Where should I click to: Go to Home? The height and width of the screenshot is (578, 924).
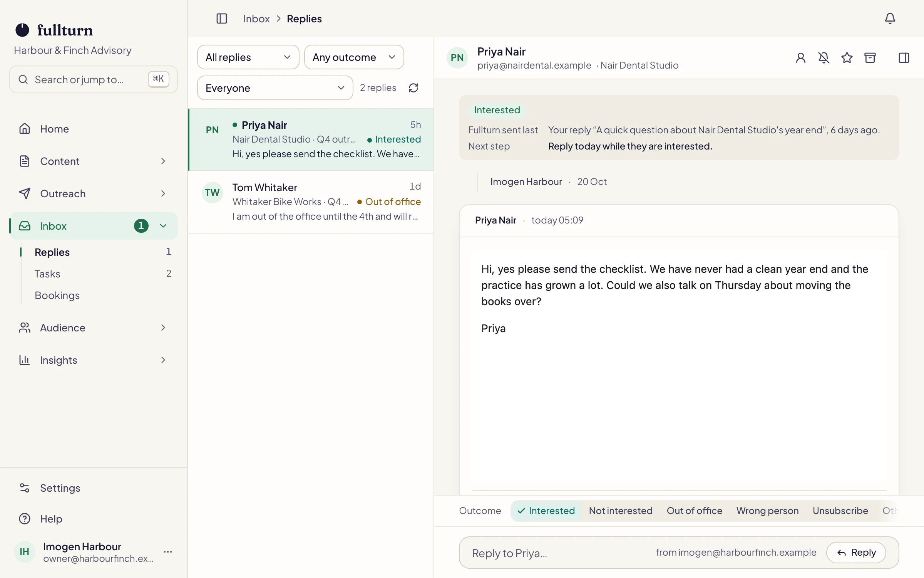coord(94,129)
